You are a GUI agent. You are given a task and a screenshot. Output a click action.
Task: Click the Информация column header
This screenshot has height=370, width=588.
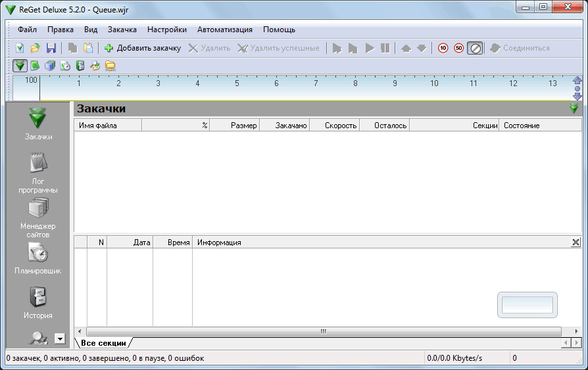pos(381,242)
